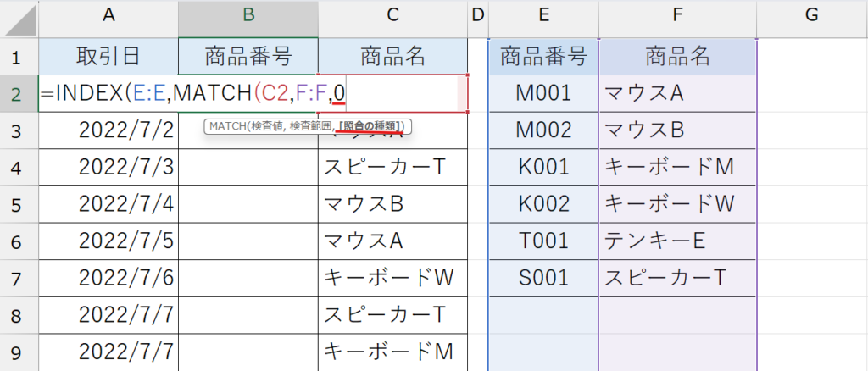Click the date cell 2022/7/6
868x371 pixels.
[108, 279]
